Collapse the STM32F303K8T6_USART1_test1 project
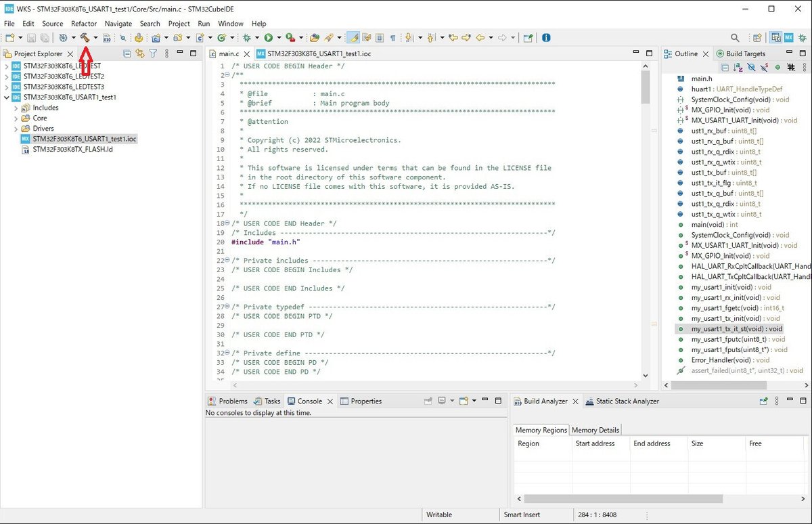Image resolution: width=812 pixels, height=524 pixels. 7,97
